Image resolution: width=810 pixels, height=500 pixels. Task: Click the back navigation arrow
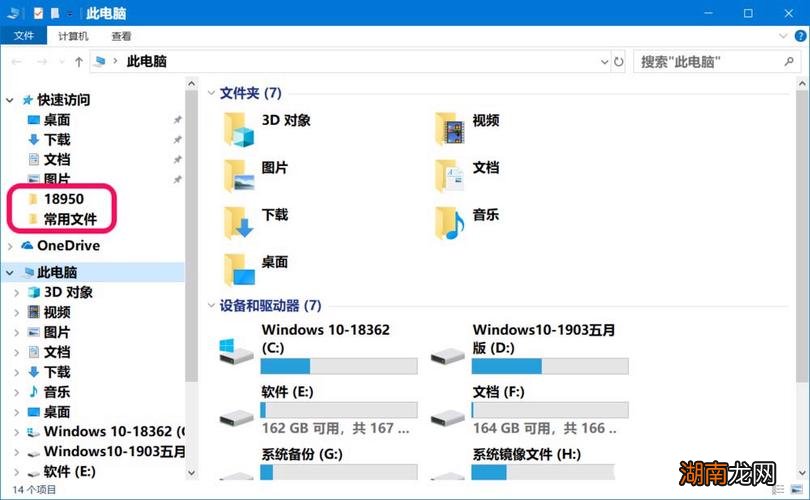tap(17, 62)
